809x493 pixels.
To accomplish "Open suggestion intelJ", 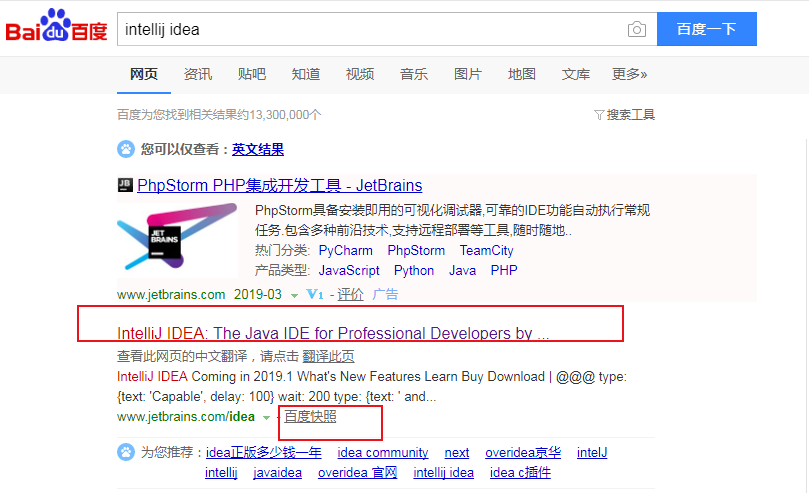I will 592,453.
